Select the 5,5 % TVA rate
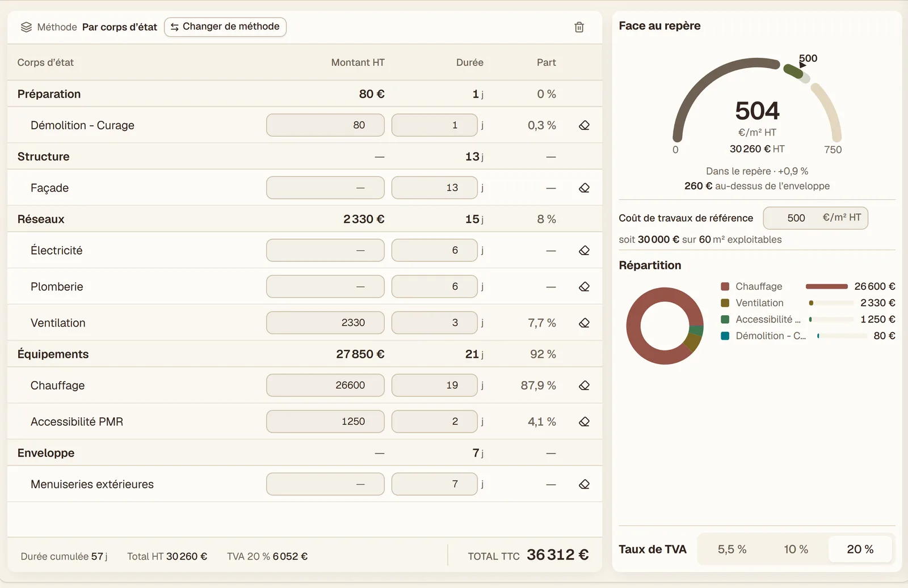Image resolution: width=908 pixels, height=588 pixels. click(732, 549)
